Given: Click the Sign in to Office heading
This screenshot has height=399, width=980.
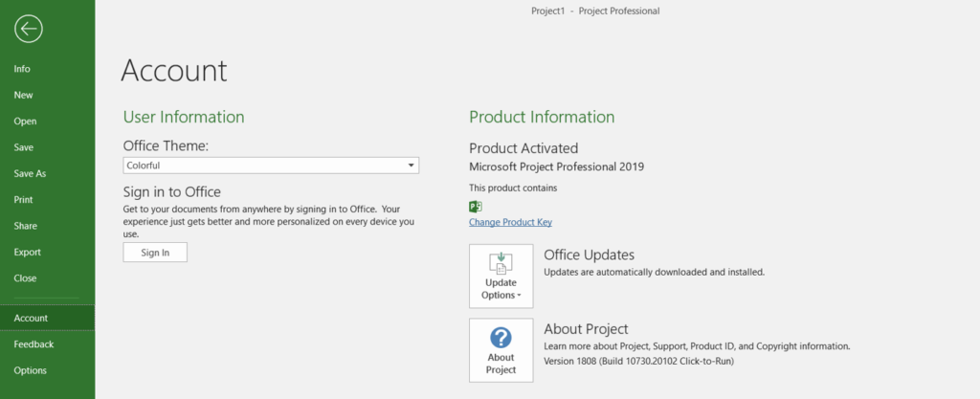Looking at the screenshot, I should [172, 191].
